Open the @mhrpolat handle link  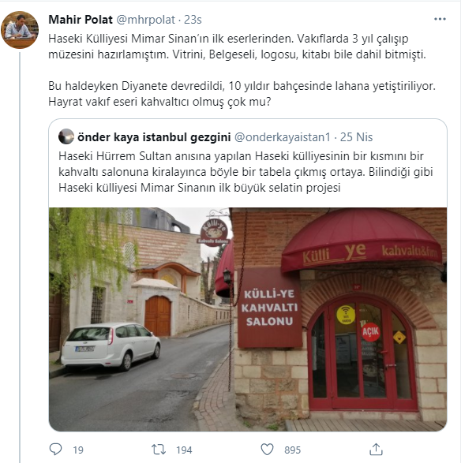click(x=146, y=20)
